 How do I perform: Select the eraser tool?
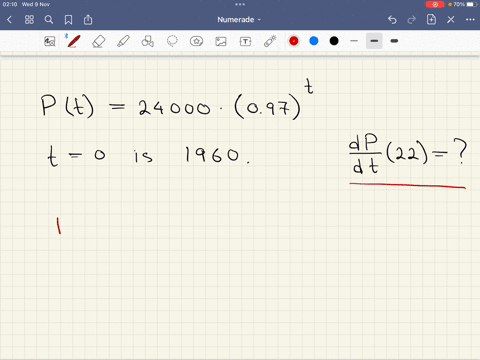98,41
